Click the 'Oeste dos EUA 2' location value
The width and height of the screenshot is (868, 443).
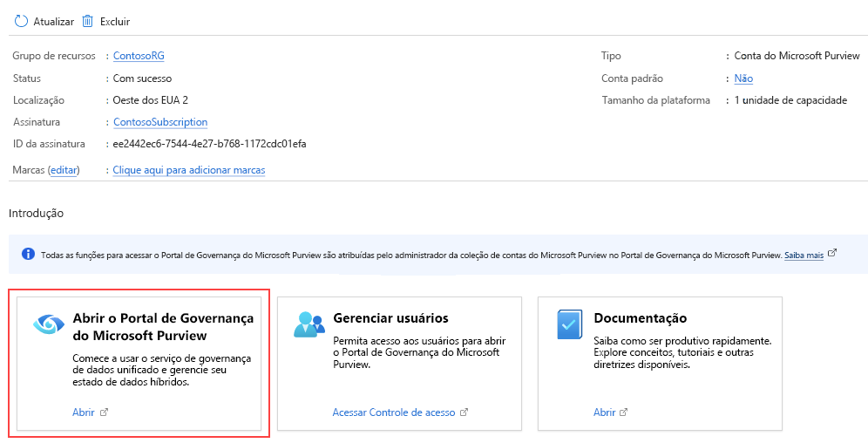151,101
